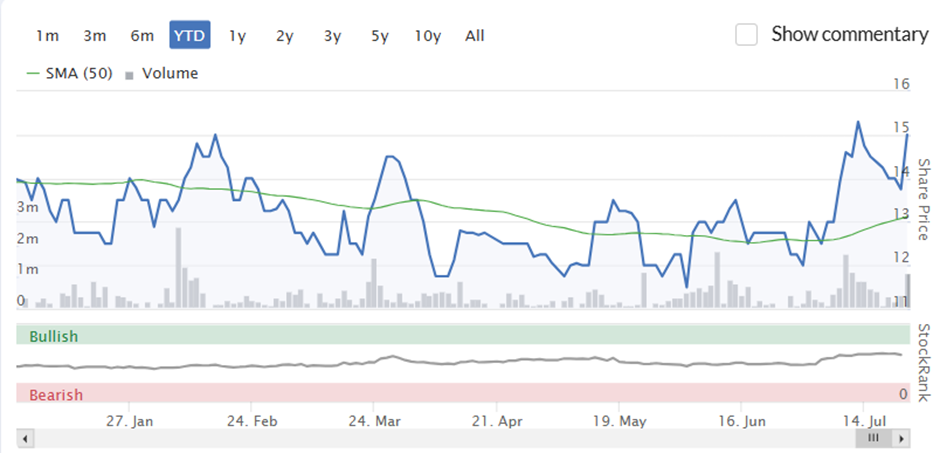Grab the chart scrollbar handle
Screen dimensions: 940x453
click(x=873, y=438)
